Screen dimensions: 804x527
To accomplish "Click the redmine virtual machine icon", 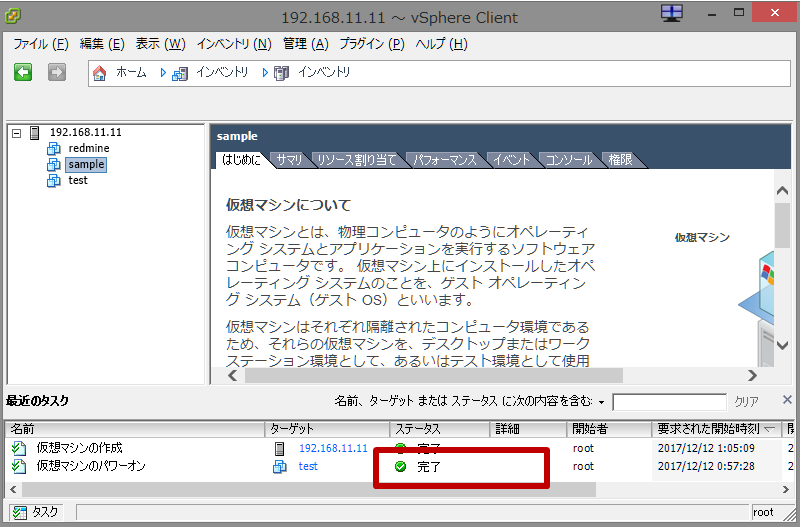I will pos(53,149).
